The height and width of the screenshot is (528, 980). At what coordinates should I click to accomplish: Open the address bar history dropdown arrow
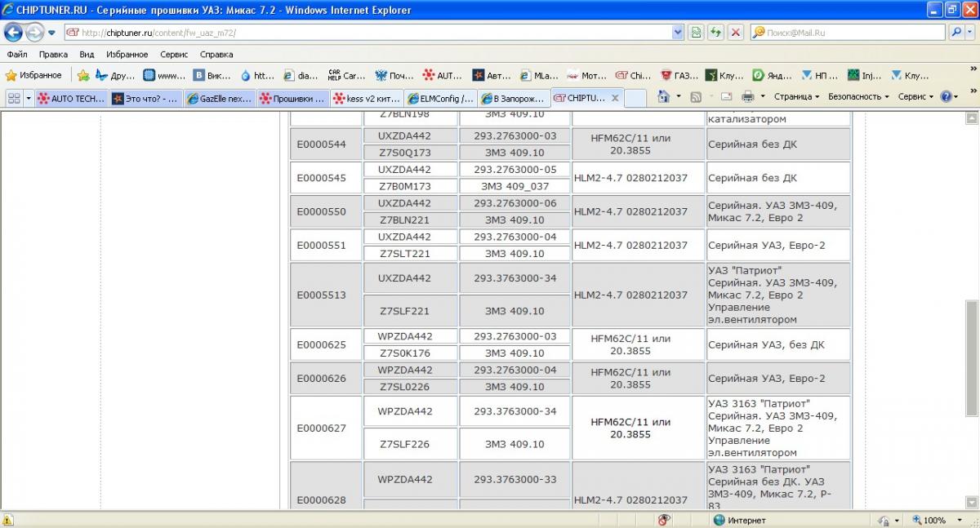pyautogui.click(x=678, y=33)
